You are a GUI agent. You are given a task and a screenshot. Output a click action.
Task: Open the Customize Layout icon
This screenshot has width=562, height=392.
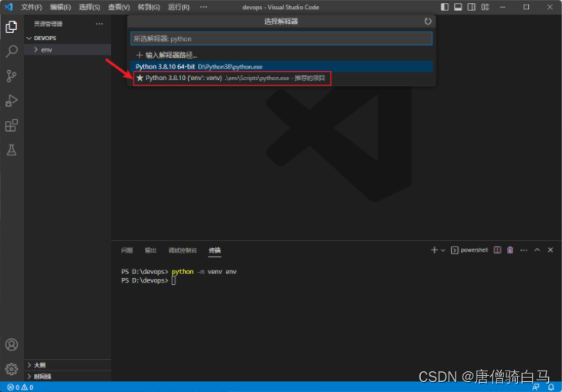pyautogui.click(x=485, y=7)
